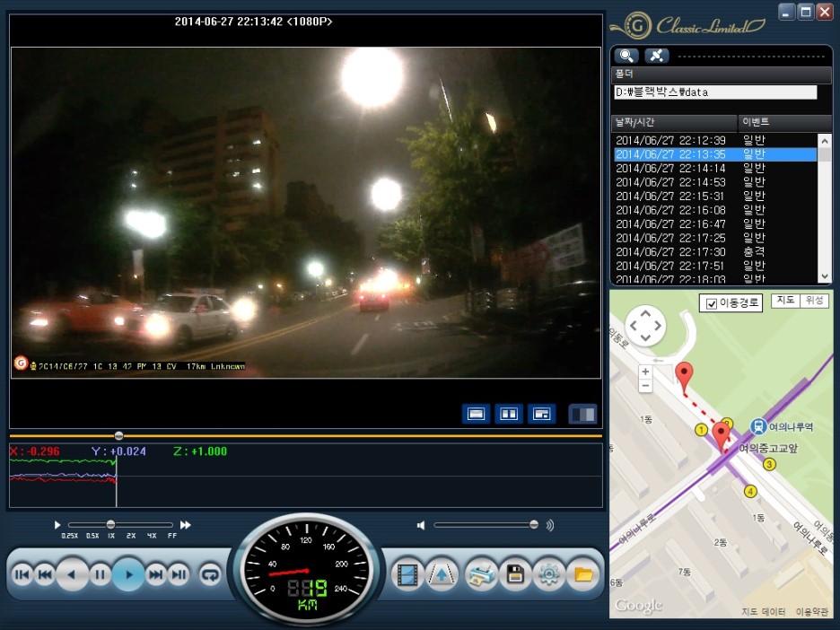
Task: Click the volume slider handle
Action: coord(534,525)
